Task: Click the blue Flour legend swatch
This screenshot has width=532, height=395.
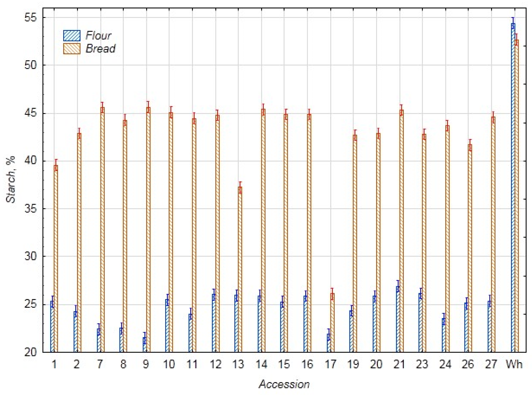Action: pos(72,36)
